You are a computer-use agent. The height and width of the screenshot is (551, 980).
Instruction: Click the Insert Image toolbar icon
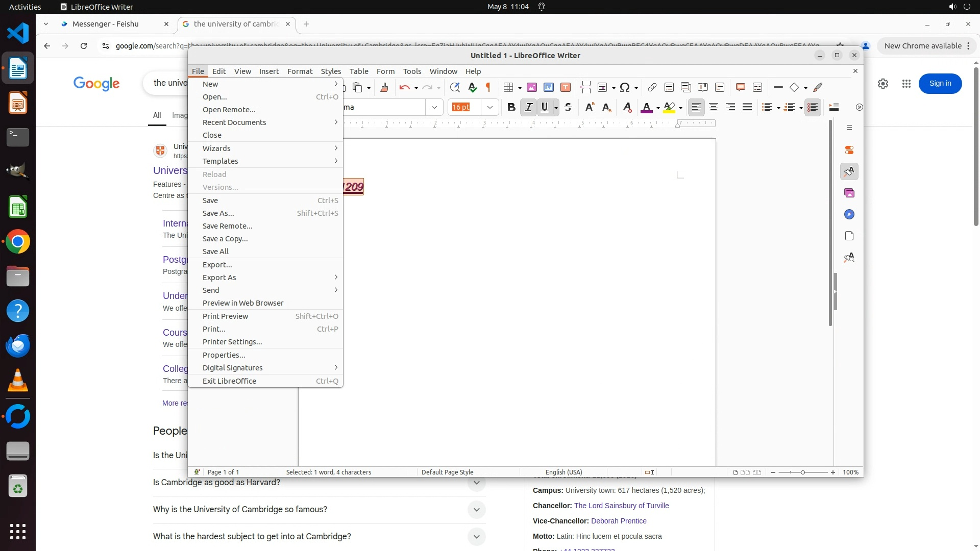point(532,87)
